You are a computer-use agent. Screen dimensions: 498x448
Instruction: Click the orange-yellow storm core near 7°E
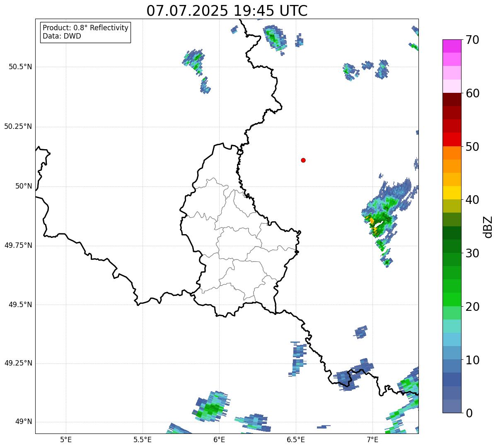tap(372, 224)
